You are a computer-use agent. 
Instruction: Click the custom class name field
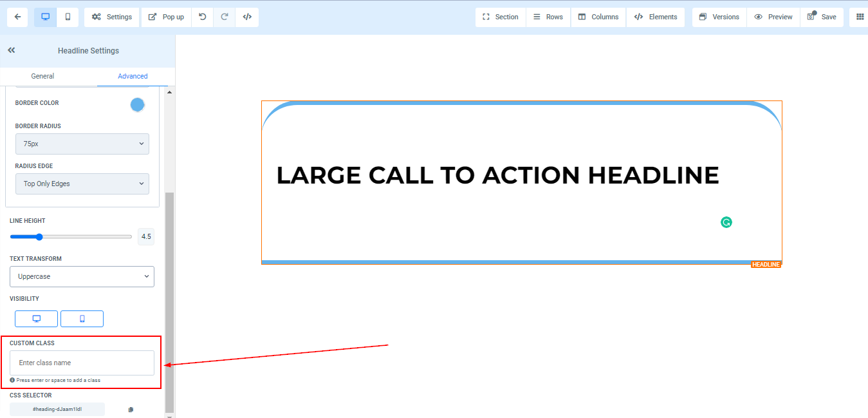pyautogui.click(x=82, y=363)
